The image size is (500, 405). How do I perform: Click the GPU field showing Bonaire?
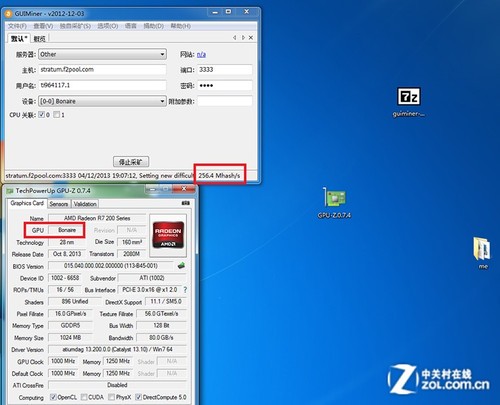(x=67, y=230)
